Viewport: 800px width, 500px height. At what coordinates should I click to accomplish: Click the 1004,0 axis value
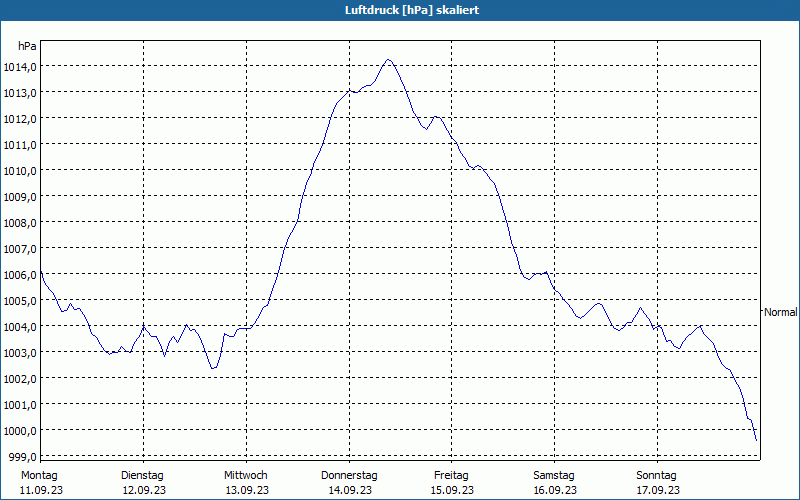[x=19, y=327]
